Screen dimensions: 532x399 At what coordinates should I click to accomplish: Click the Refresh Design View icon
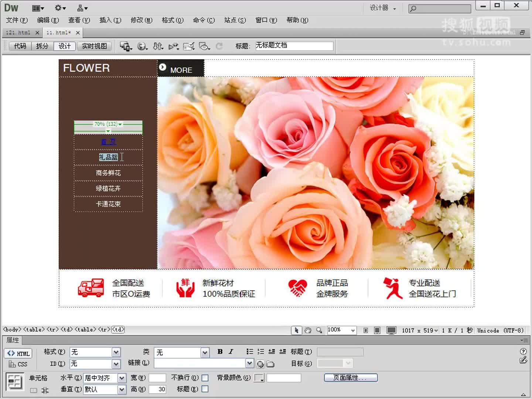(219, 46)
